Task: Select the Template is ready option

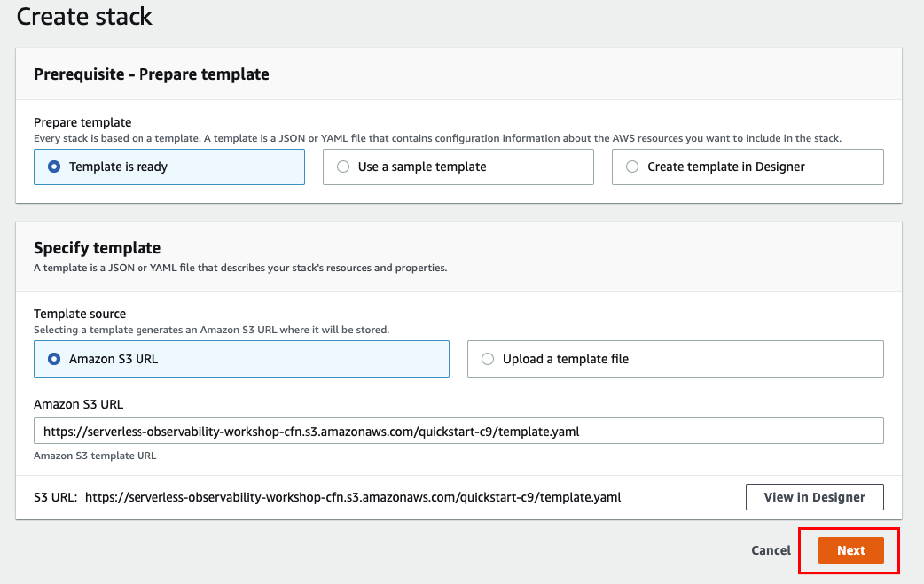Action: click(x=169, y=167)
